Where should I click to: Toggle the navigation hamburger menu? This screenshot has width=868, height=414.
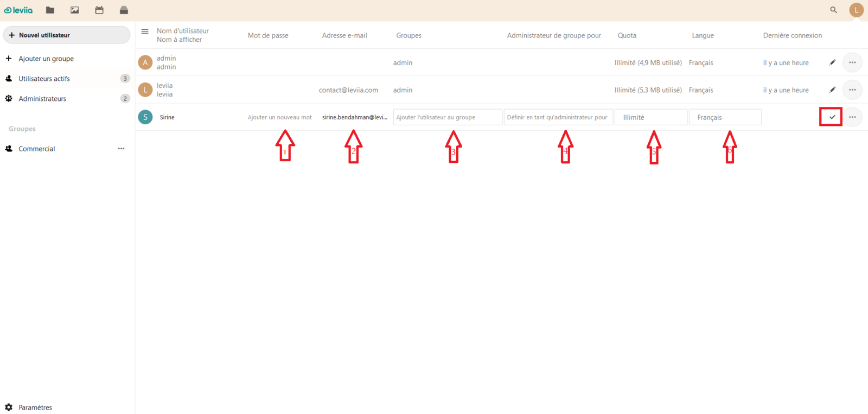click(145, 31)
